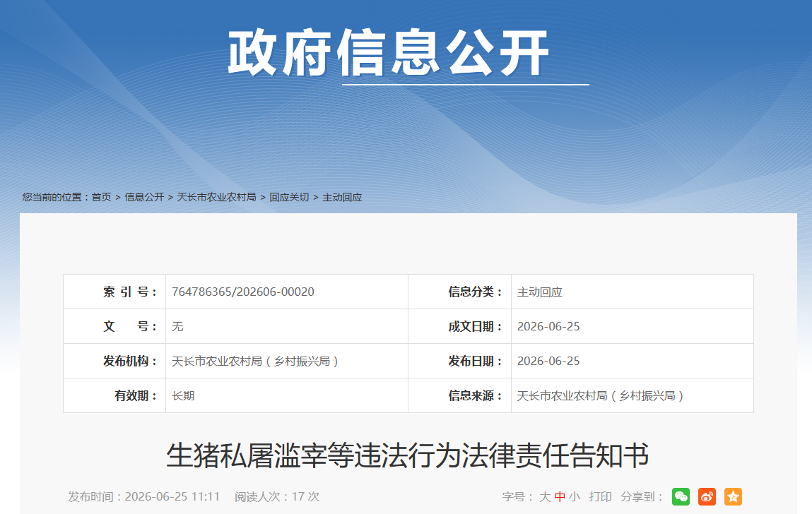Share via the orange star Qzone icon

click(x=734, y=497)
